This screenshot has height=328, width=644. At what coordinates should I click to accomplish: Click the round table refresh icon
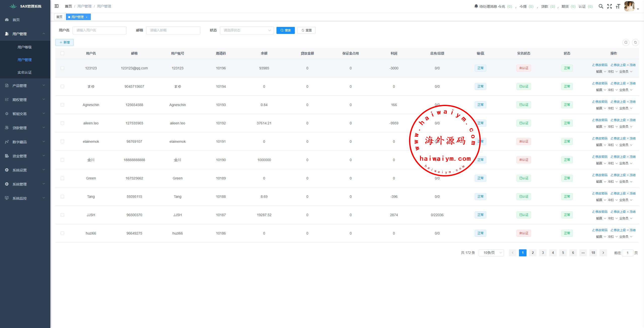pyautogui.click(x=635, y=42)
